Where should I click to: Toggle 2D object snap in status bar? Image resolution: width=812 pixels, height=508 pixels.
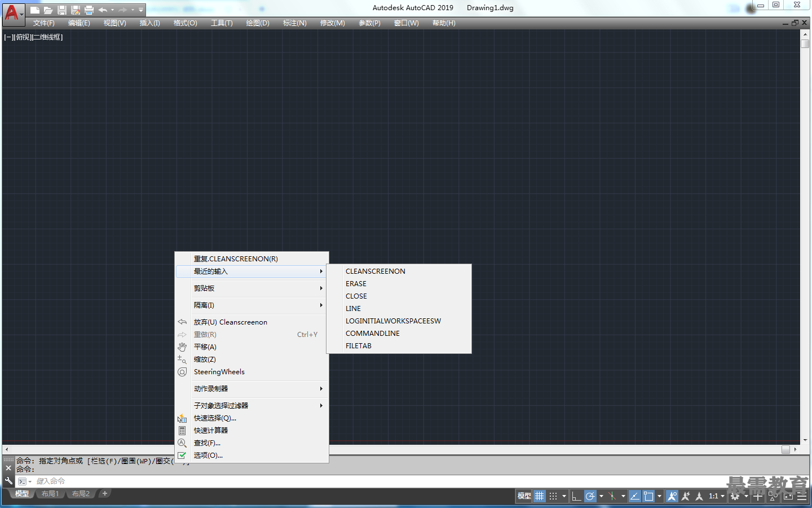pos(648,496)
